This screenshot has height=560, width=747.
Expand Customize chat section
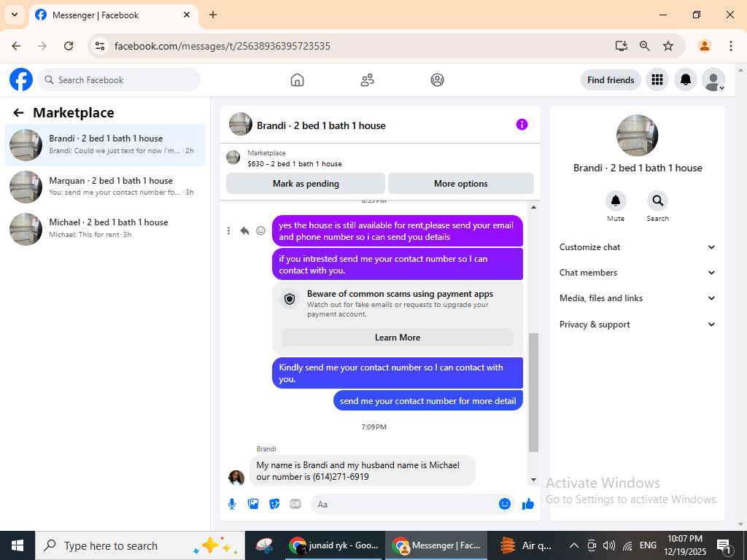click(637, 247)
